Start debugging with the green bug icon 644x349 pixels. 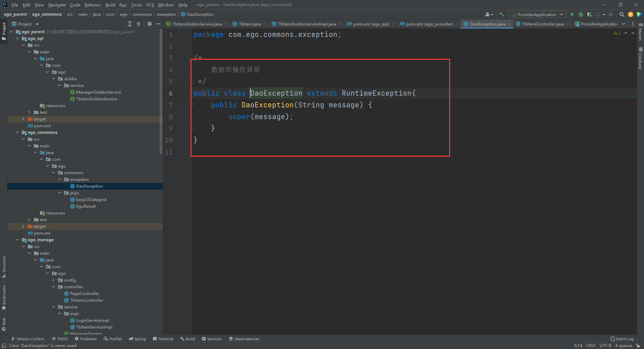coord(581,14)
